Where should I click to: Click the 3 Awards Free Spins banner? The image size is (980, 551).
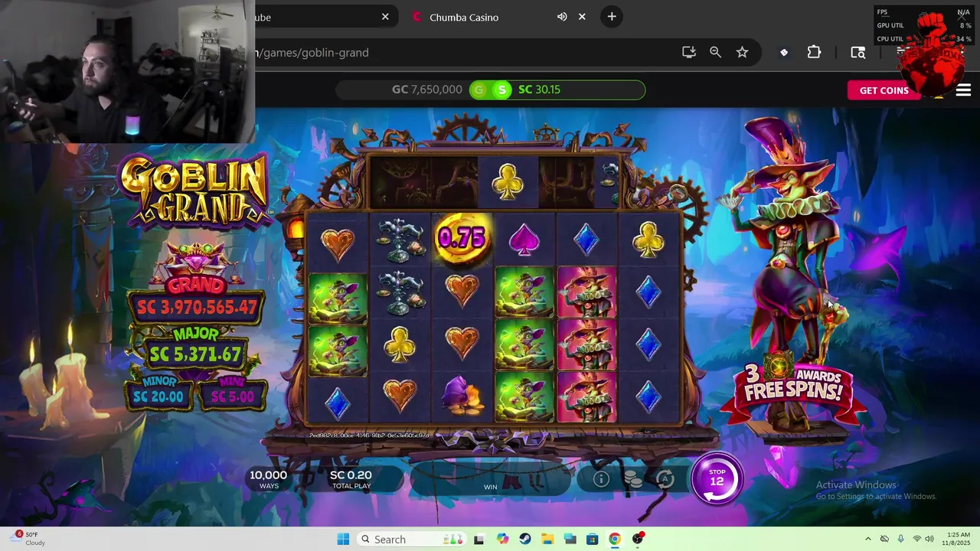point(793,387)
